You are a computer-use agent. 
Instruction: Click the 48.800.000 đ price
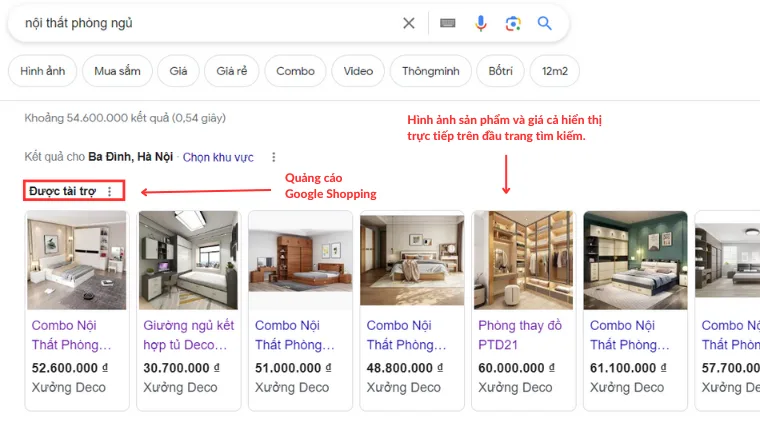coord(405,368)
